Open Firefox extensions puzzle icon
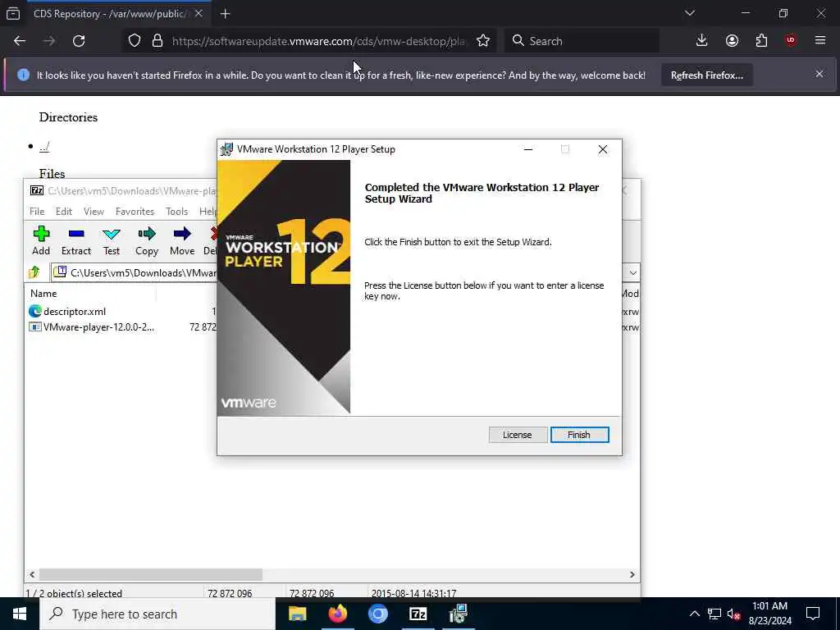This screenshot has width=840, height=630. point(761,41)
